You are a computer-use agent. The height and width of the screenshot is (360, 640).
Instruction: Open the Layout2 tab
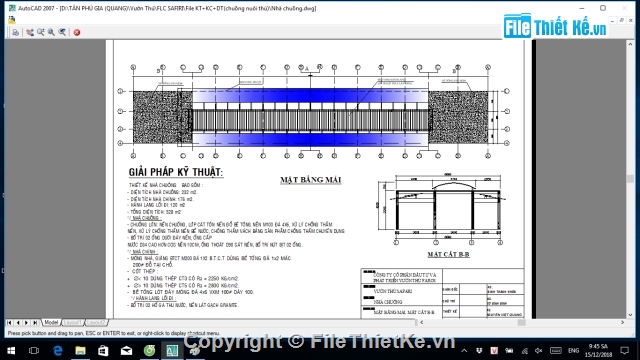(x=96, y=322)
